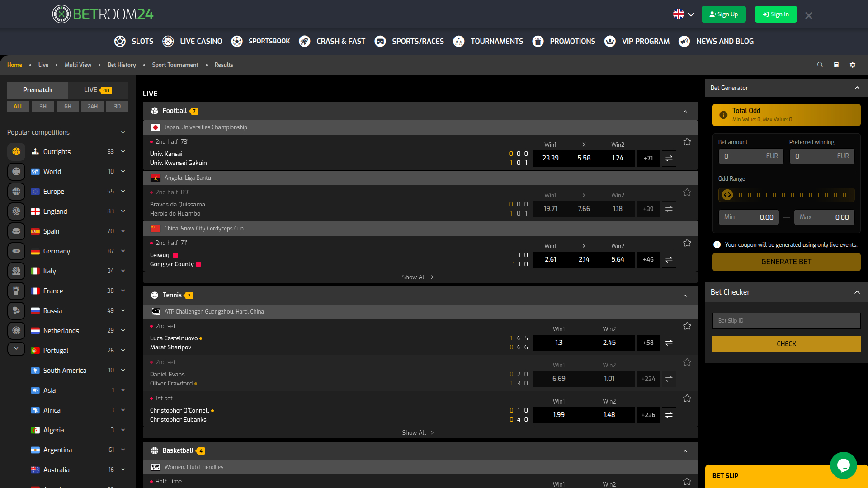Collapse the Popular competitions list
The height and width of the screenshot is (488, 868).
click(123, 132)
